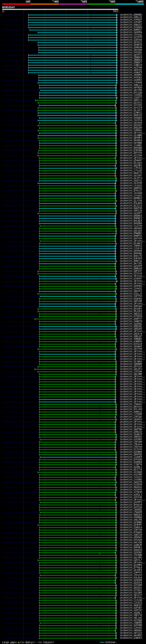146x644 pixels.
Task: Select the UniRef100_B8HVC6 label
Action: (x=131, y=115)
